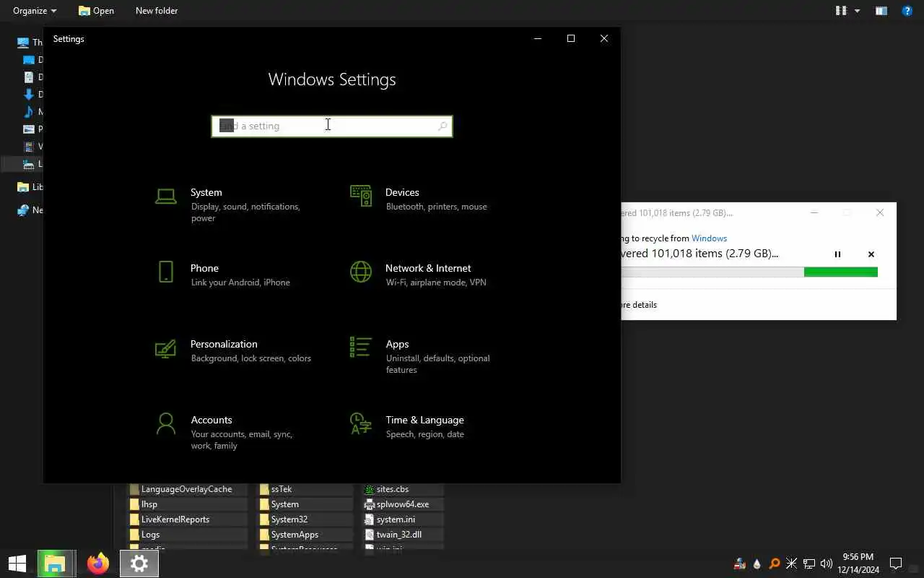Cancel the recycle operation with the X button
The image size is (924, 578).
[x=871, y=254]
